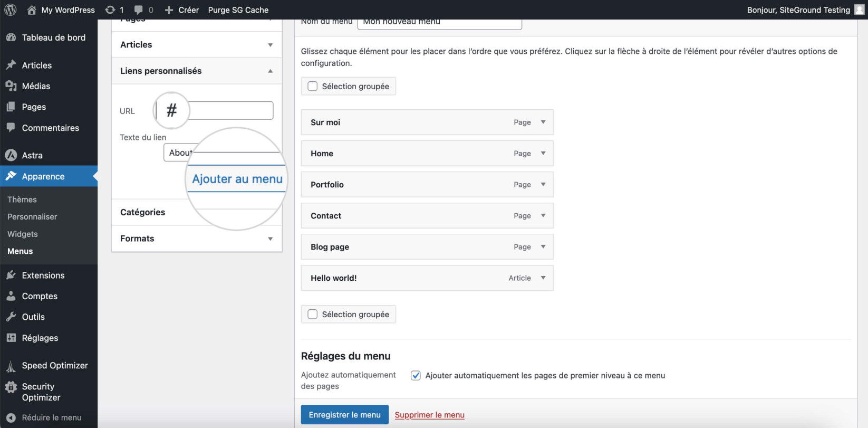
Task: Expand the Contact menu item options
Action: point(543,215)
